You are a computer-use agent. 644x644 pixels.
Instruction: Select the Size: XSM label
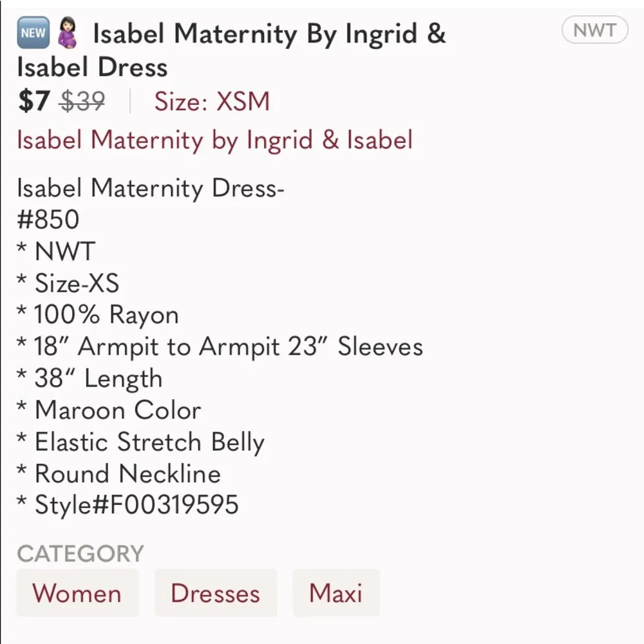pyautogui.click(x=211, y=102)
